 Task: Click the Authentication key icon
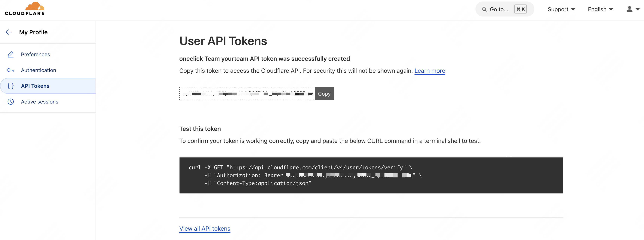click(11, 70)
